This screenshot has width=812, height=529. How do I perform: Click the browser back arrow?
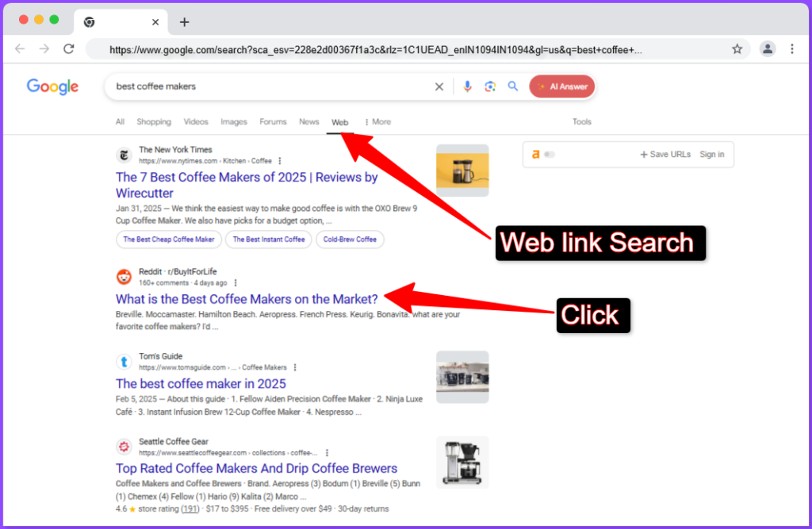pos(20,48)
